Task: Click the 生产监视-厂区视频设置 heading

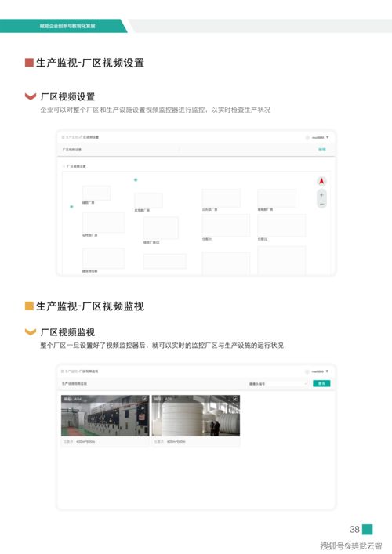Action: (x=90, y=63)
